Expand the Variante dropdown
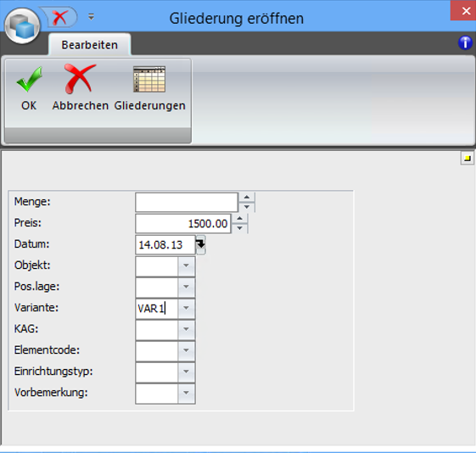The image size is (476, 453). pos(186,308)
